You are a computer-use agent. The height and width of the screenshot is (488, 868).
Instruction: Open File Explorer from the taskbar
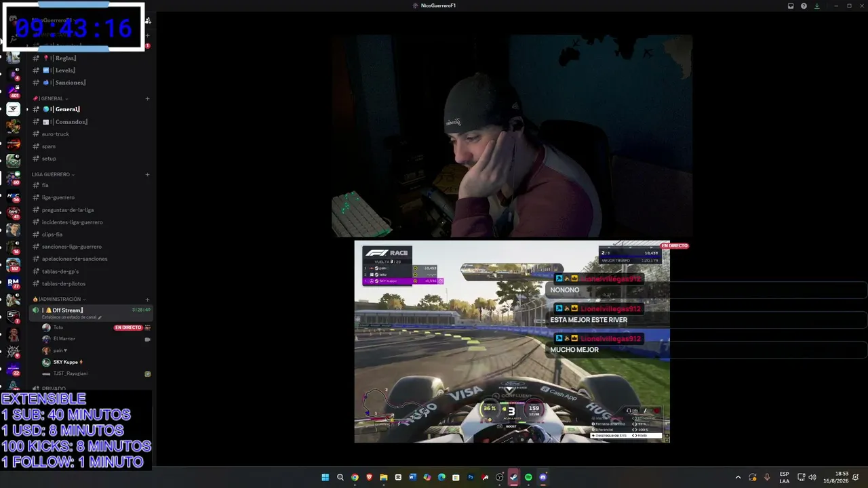click(384, 477)
